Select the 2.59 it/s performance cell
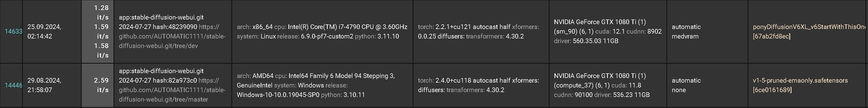The image size is (868, 108). pos(101,85)
